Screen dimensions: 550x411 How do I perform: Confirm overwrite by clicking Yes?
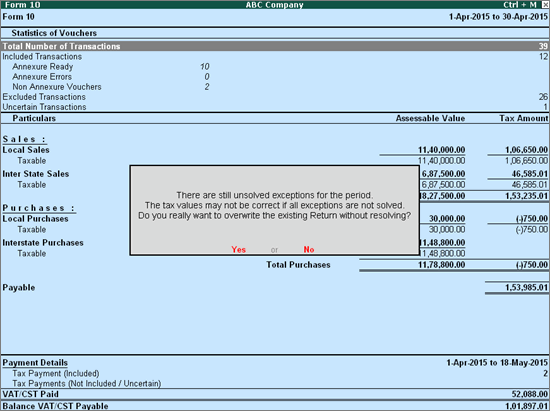pos(239,249)
